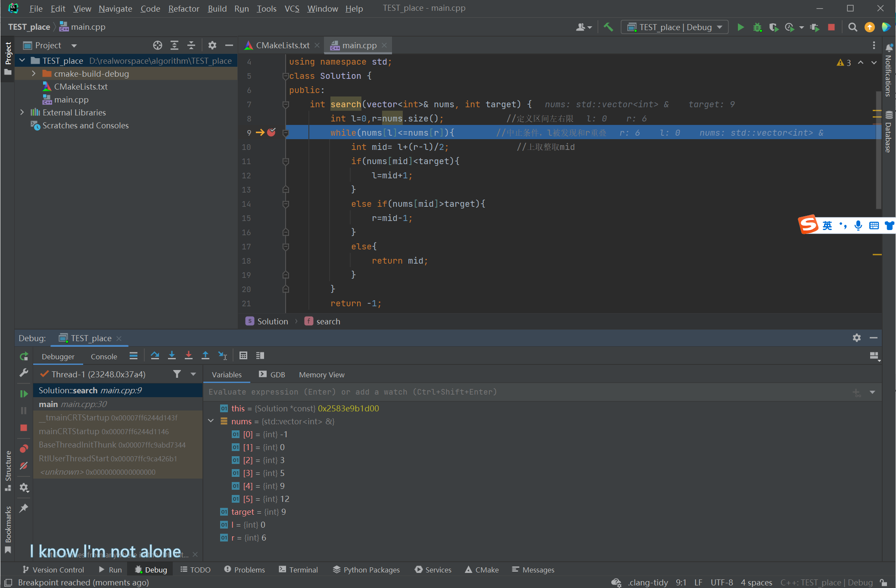This screenshot has height=588, width=896.
Task: Expand External Libraries node
Action: 22,112
